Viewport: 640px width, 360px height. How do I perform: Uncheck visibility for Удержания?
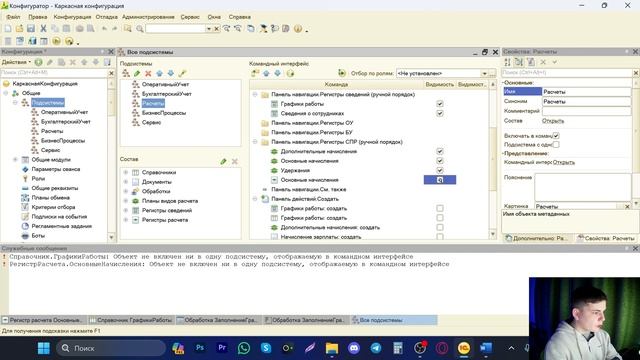coord(440,170)
